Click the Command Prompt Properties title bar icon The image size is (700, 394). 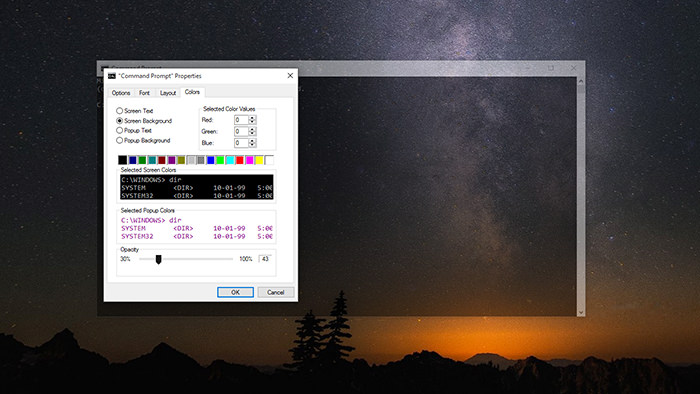[112, 76]
